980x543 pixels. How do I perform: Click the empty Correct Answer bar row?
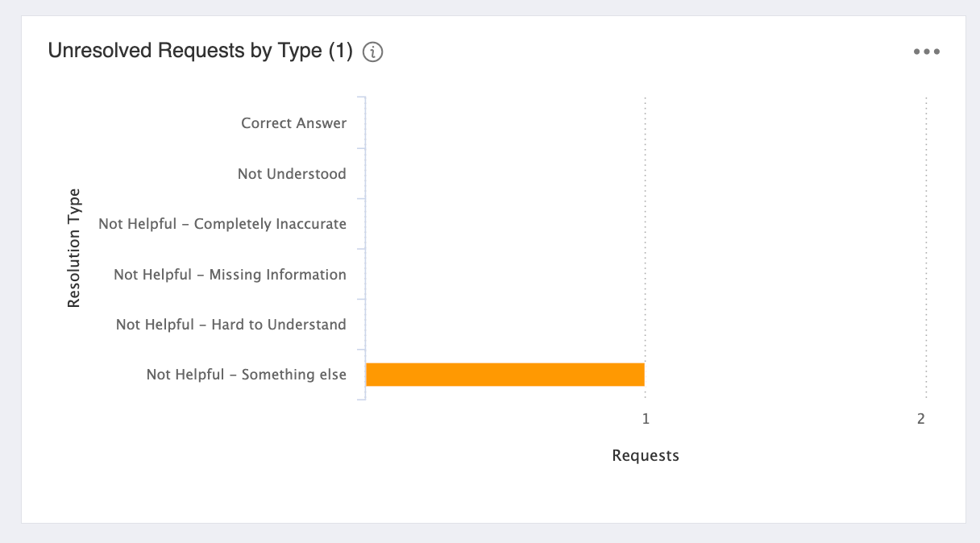(x=646, y=123)
